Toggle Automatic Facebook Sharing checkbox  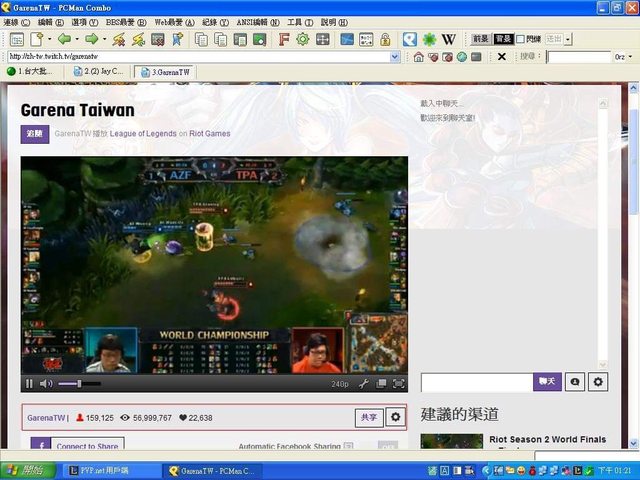(x=348, y=447)
